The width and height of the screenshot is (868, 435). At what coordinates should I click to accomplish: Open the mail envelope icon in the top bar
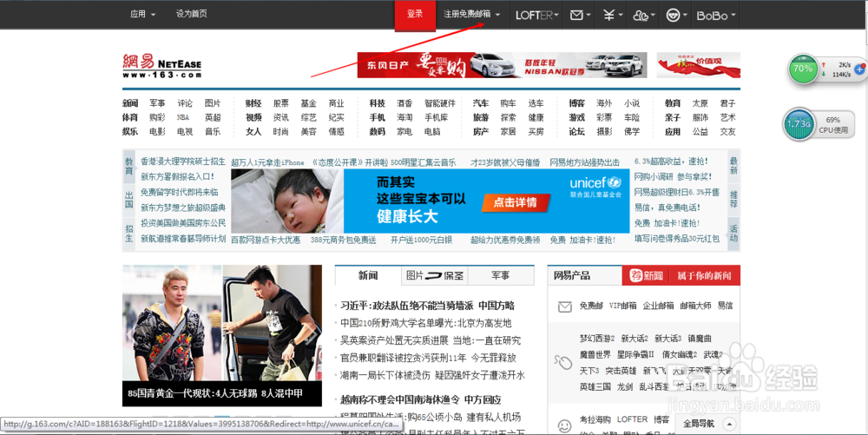click(x=576, y=16)
